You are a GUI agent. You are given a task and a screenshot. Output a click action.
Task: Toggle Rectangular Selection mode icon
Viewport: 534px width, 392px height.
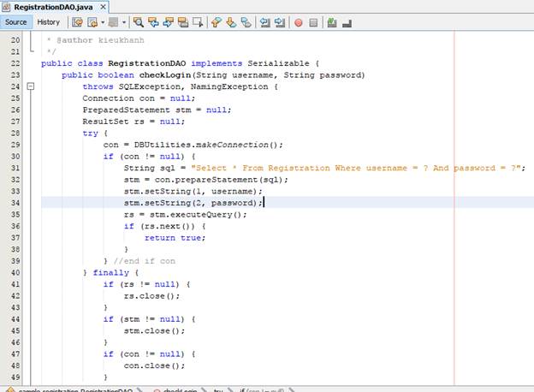(198, 22)
